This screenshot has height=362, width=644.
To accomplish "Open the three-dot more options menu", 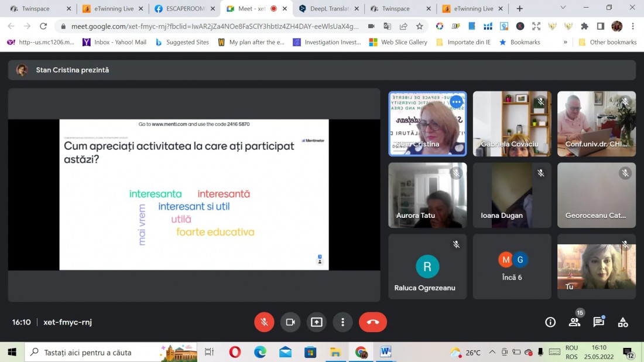I will coord(342,322).
